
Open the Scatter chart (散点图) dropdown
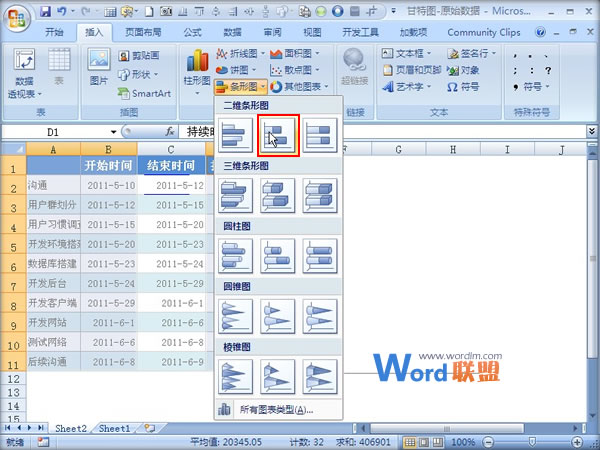pos(294,70)
